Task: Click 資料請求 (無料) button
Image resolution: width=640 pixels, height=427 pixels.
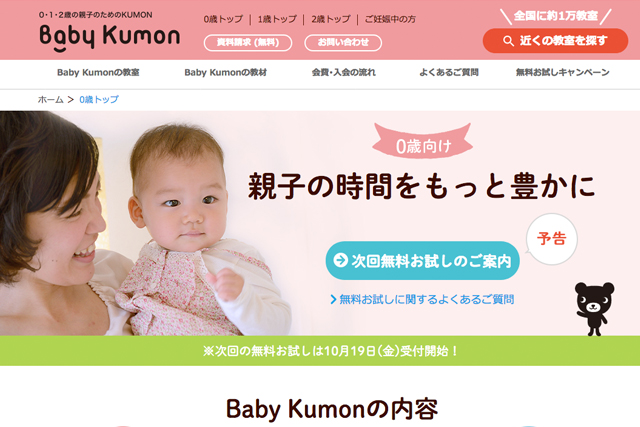Action: tap(248, 42)
